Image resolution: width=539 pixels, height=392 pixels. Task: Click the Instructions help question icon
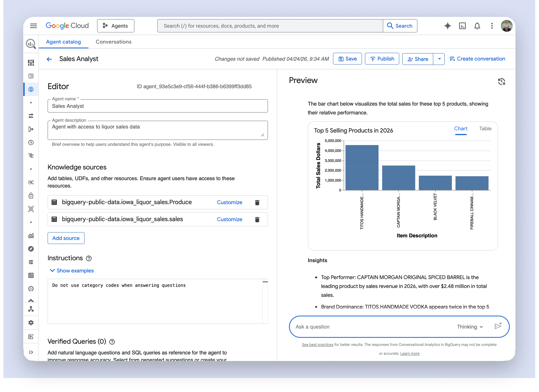pyautogui.click(x=89, y=258)
